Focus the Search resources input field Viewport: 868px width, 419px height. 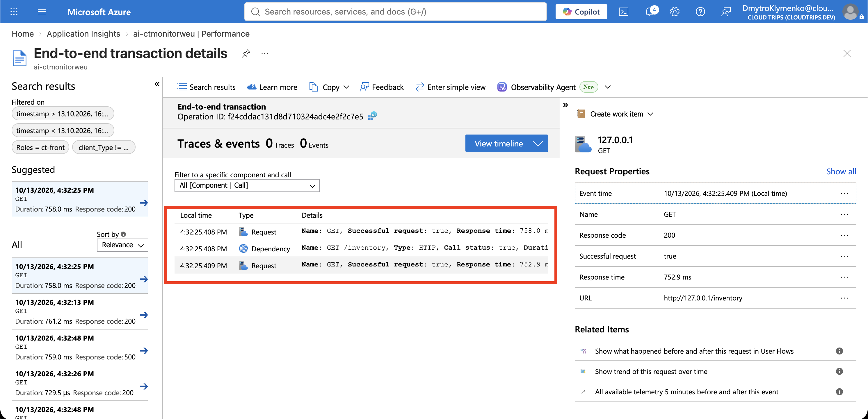[395, 12]
